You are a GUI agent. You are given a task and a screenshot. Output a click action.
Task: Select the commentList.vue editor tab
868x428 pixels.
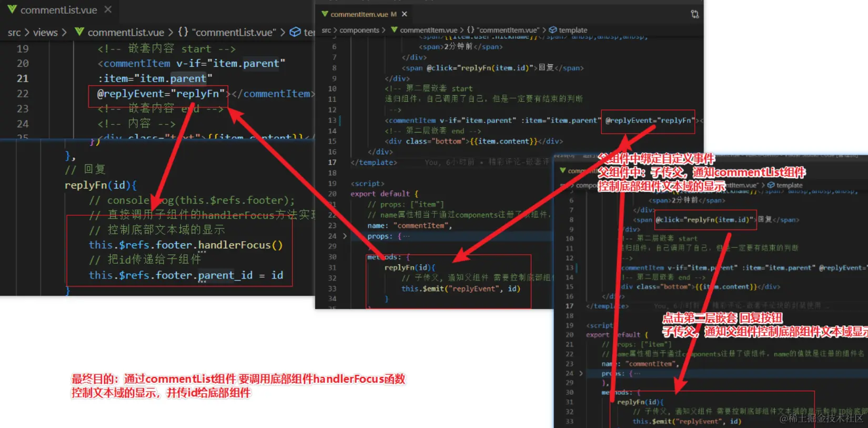[59, 9]
